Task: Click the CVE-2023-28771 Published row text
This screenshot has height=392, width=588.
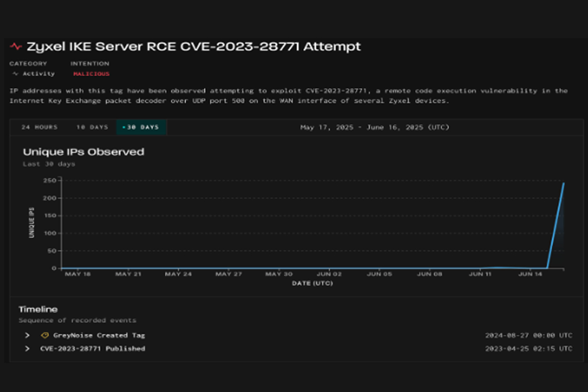Action: 93,349
